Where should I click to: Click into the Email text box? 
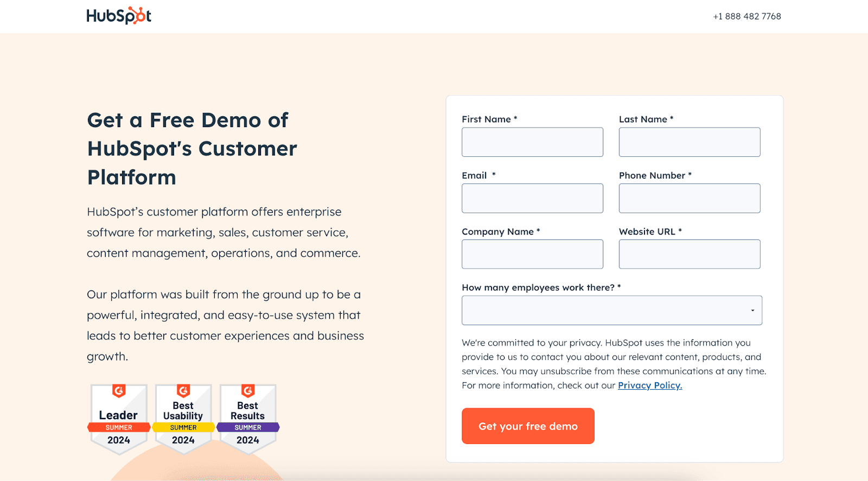(532, 198)
